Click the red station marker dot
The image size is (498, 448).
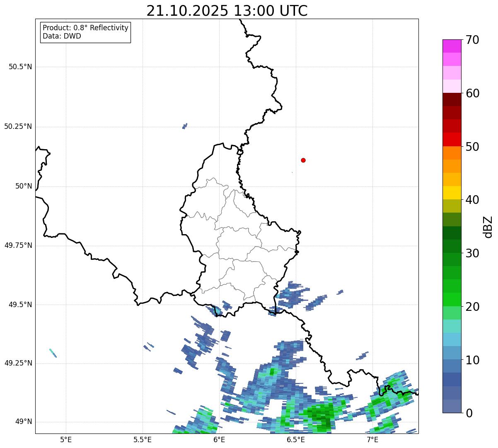(x=303, y=160)
